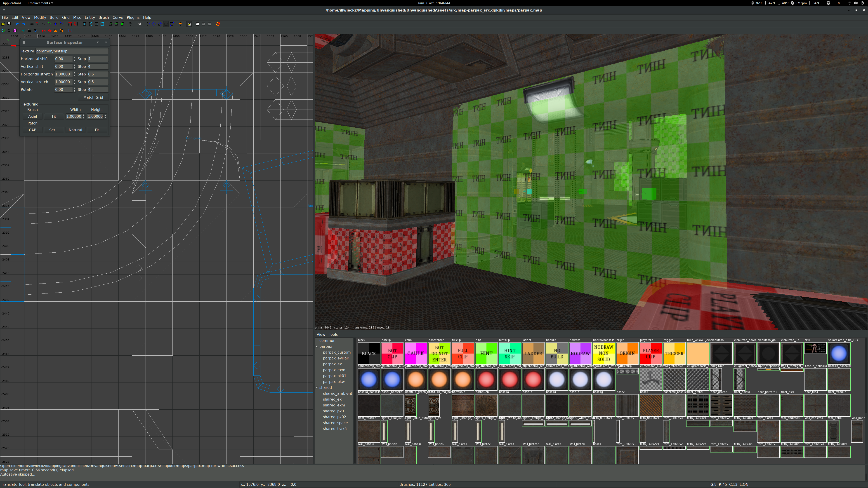This screenshot has height=488, width=868.
Task: Select the Clipper tool diagonal-line icon
Action: coord(172,24)
